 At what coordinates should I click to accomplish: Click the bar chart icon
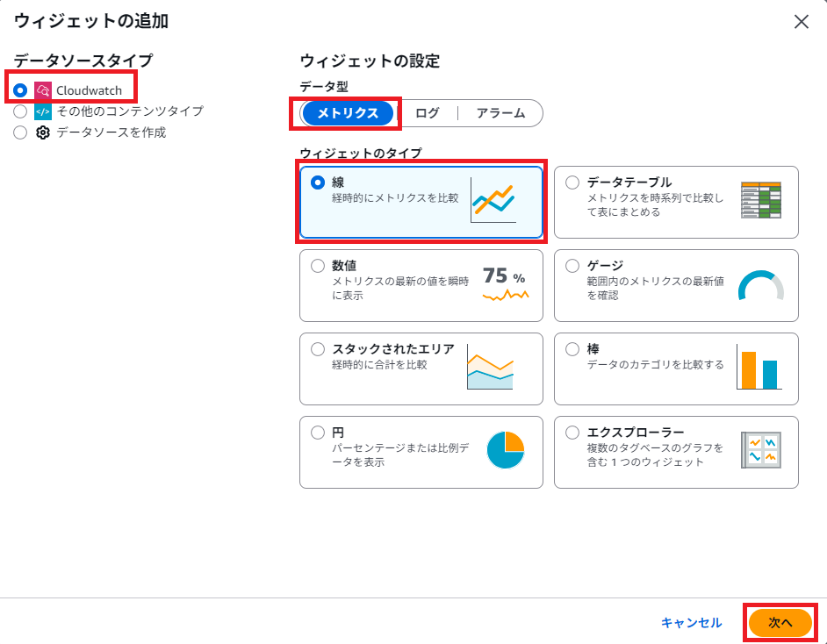point(759,368)
